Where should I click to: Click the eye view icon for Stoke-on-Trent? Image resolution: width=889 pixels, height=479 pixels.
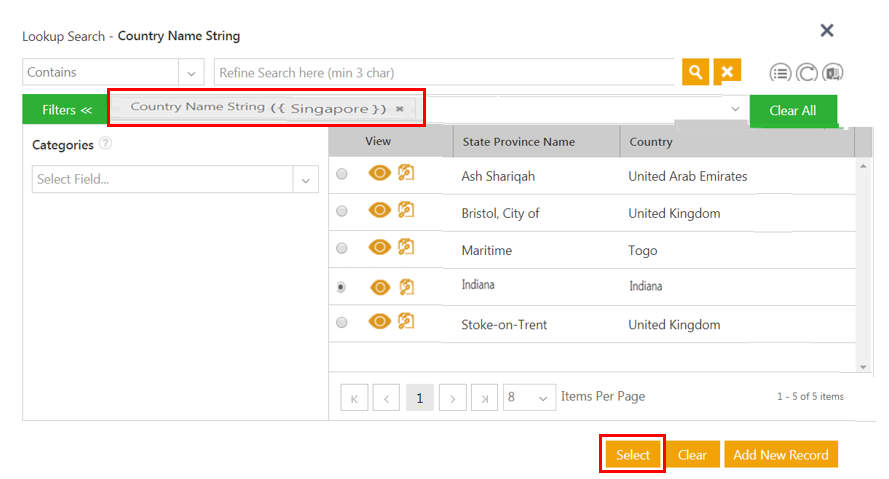[379, 322]
